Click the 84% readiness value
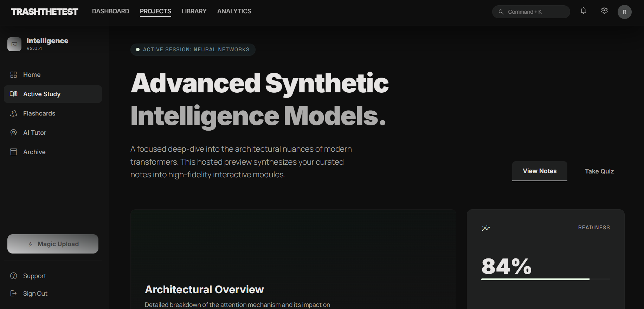The width and height of the screenshot is (644, 309). [506, 266]
